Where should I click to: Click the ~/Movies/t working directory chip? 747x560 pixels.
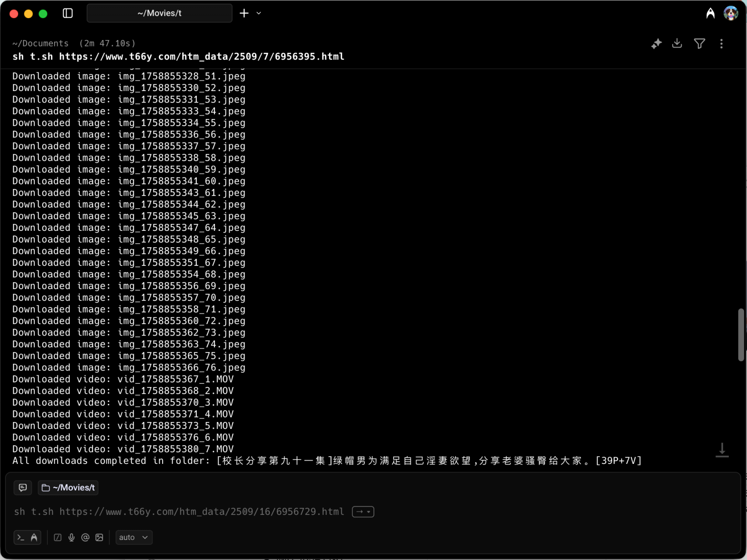tap(68, 488)
